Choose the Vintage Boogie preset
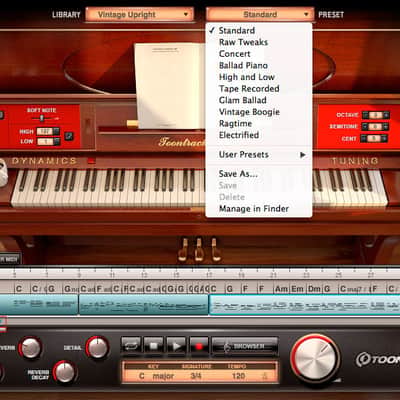Screen dimensions: 400x400 tap(259, 112)
